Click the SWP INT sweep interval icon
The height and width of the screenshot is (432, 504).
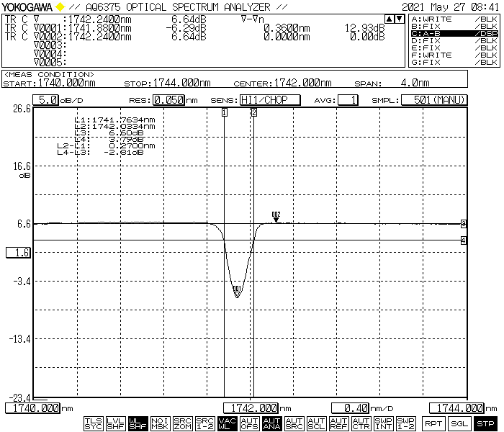pos(383,423)
